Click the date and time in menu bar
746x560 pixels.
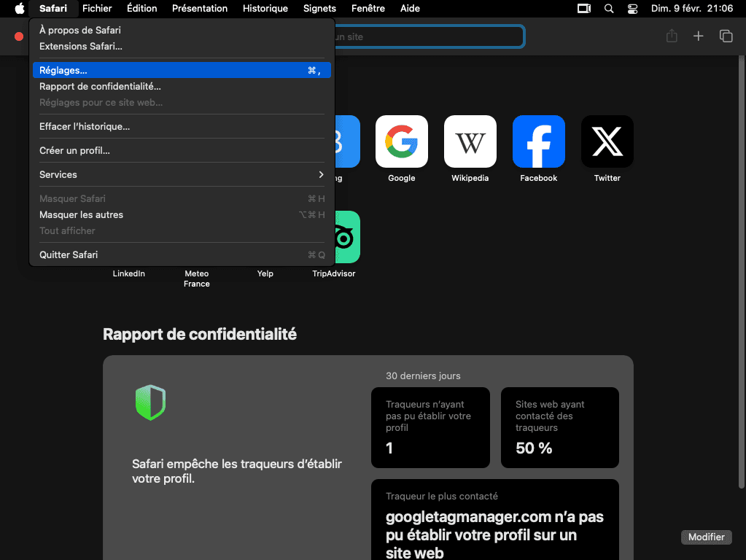(x=692, y=9)
